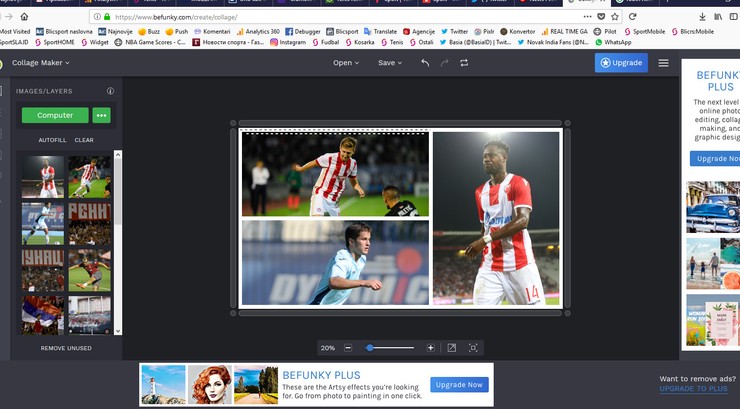
Task: Click REMOVE UNUSED below thumbnails
Action: (x=66, y=348)
